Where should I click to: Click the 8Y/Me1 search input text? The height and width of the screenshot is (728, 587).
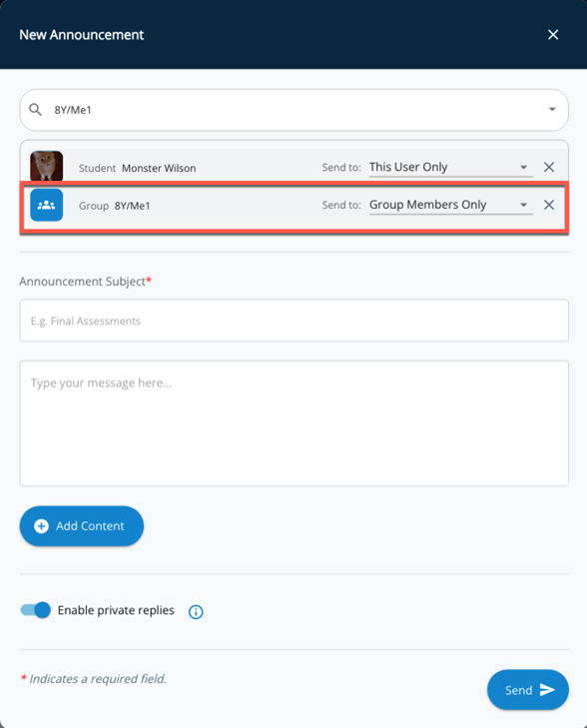tap(73, 110)
